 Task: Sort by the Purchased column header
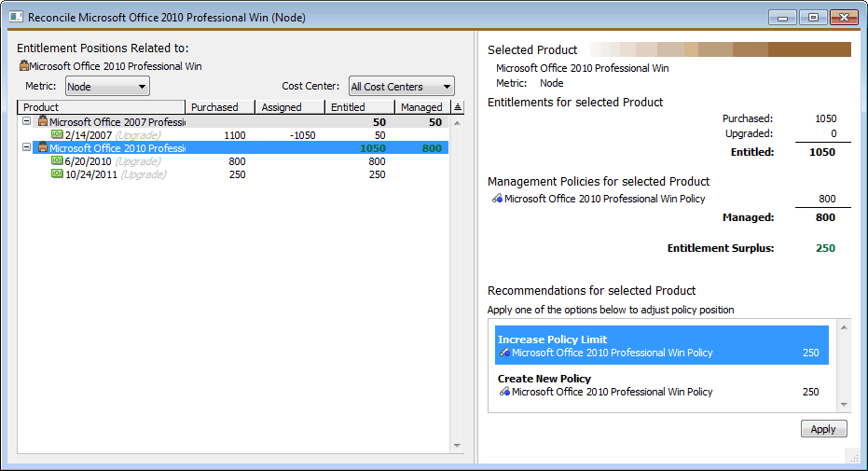220,107
